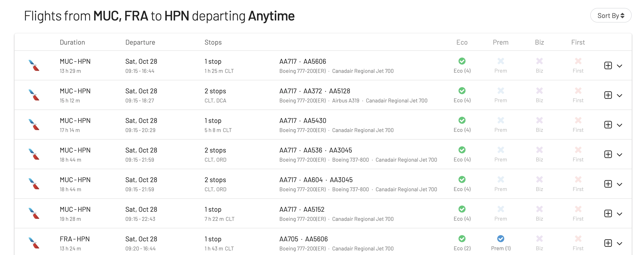Image resolution: width=644 pixels, height=255 pixels.
Task: Click the AA5128 flight number text
Action: [x=339, y=91]
